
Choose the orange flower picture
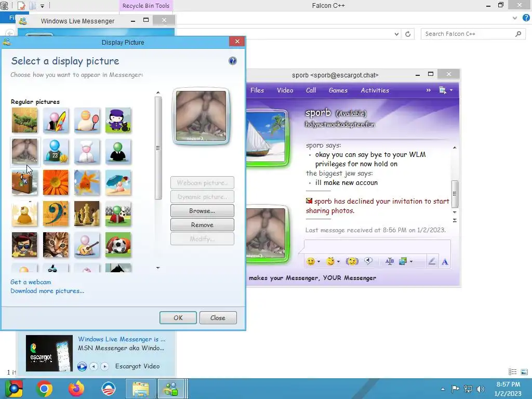pos(56,182)
